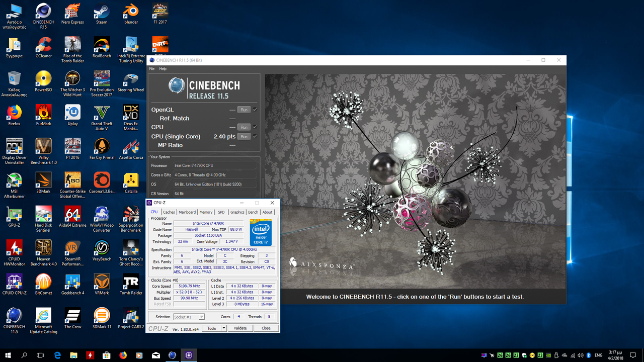Switch to Caches tab in CPU-Z

click(169, 212)
